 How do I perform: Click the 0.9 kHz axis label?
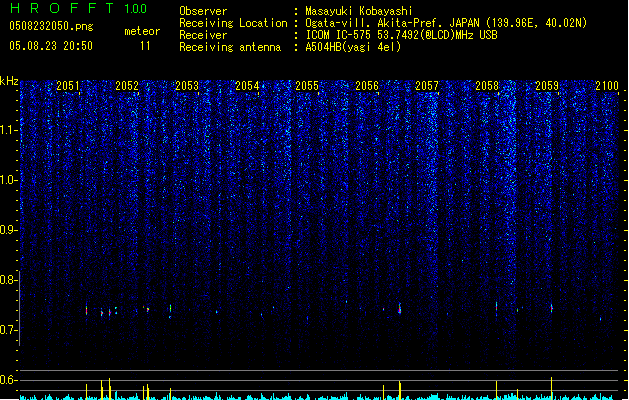pos(9,230)
